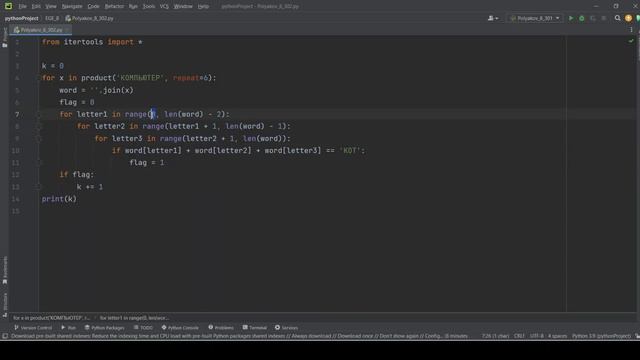Open the Terminal tool window
Image resolution: width=640 pixels, height=360 pixels.
coord(254,328)
